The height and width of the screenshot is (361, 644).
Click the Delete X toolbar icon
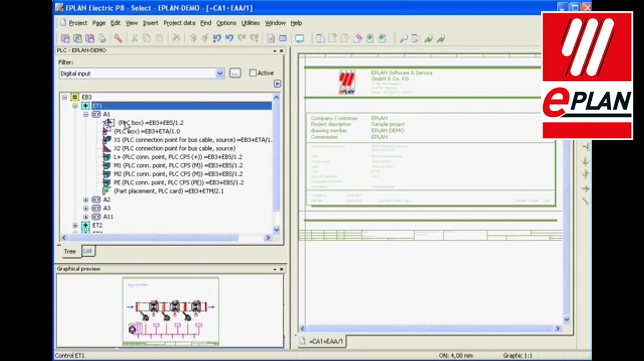point(176,38)
